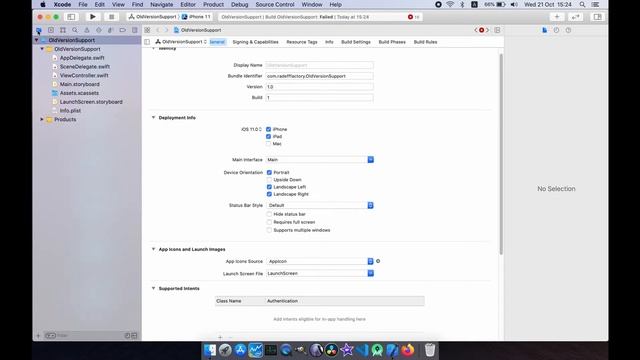Run the project with the play button
The width and height of the screenshot is (640, 360).
(x=93, y=17)
